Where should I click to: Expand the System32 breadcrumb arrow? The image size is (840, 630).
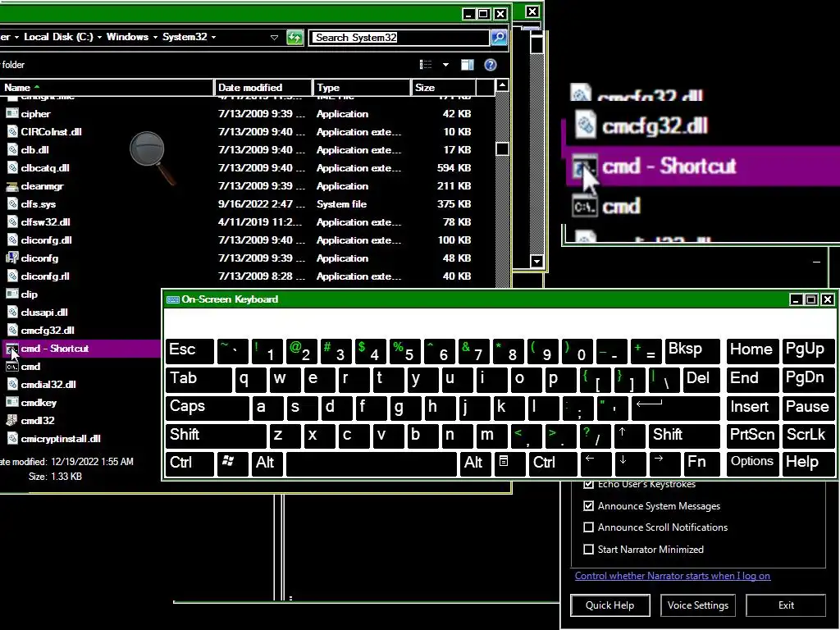coord(214,37)
